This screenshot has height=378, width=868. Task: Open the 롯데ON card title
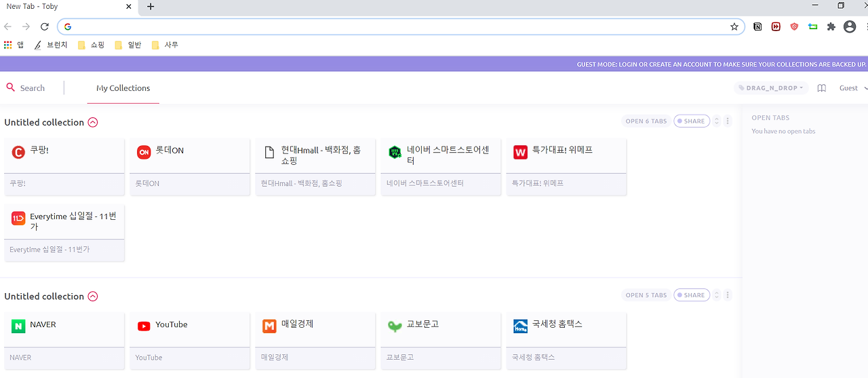tap(170, 150)
